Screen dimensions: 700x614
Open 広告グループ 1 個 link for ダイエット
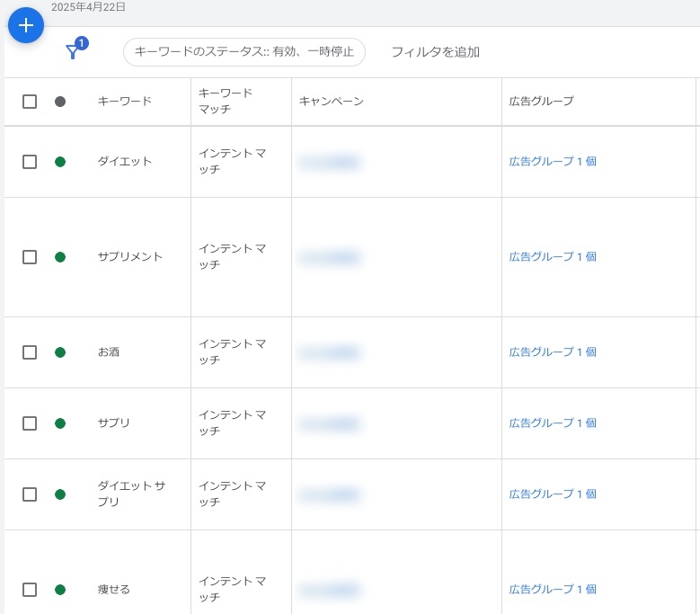point(553,161)
